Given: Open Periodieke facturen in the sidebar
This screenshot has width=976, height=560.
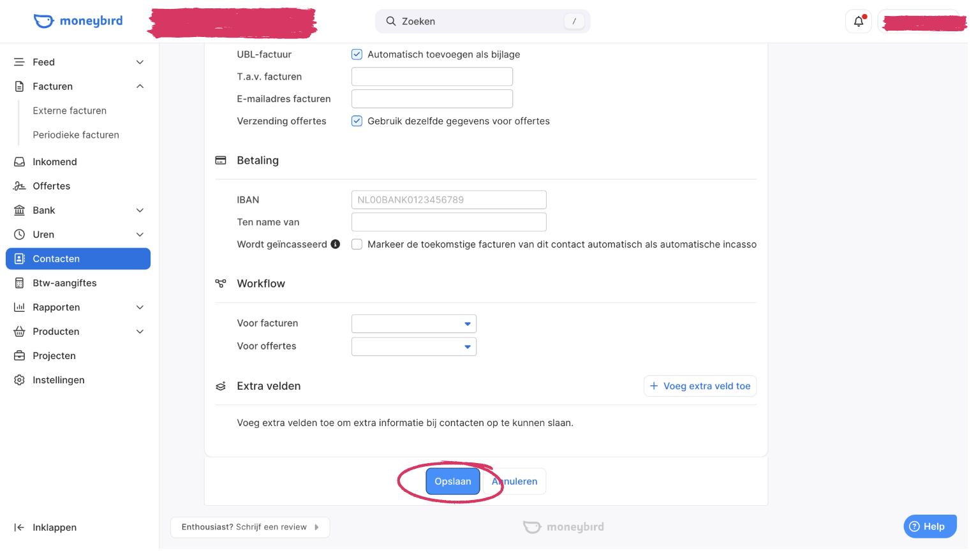Looking at the screenshot, I should [x=76, y=135].
